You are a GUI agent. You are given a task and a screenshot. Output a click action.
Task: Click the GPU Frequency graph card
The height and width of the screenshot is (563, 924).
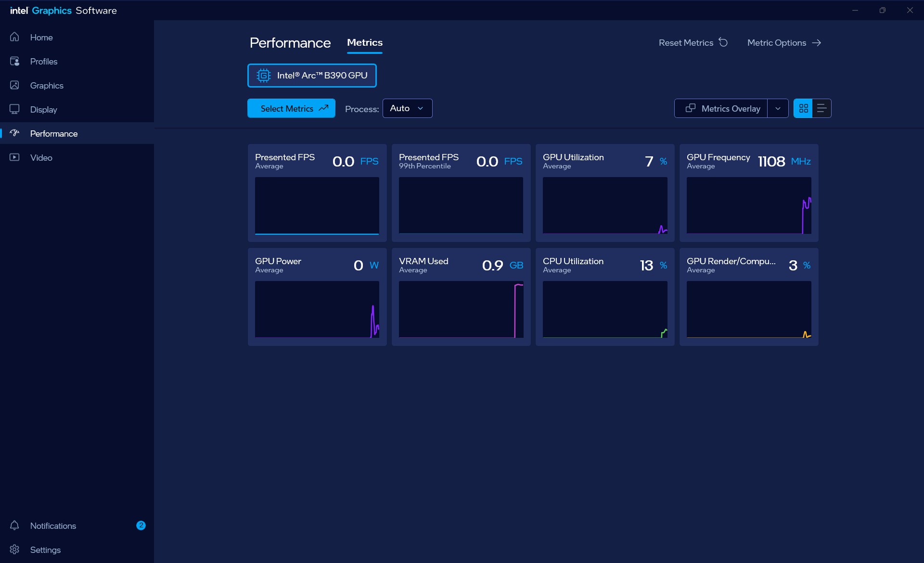(749, 193)
